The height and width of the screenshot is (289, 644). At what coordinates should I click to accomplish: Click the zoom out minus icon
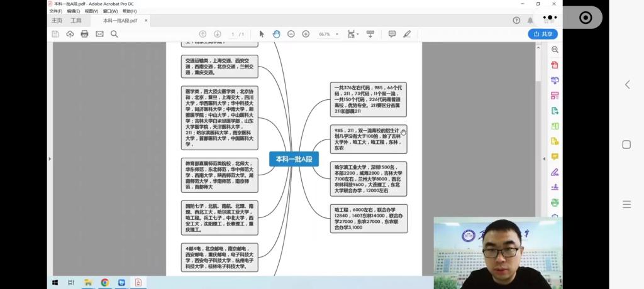[291, 34]
